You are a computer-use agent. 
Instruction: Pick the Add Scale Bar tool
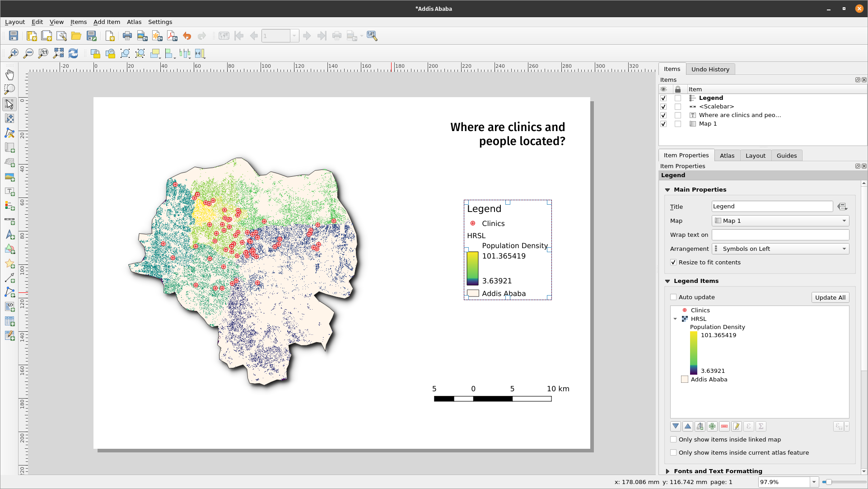(9, 221)
